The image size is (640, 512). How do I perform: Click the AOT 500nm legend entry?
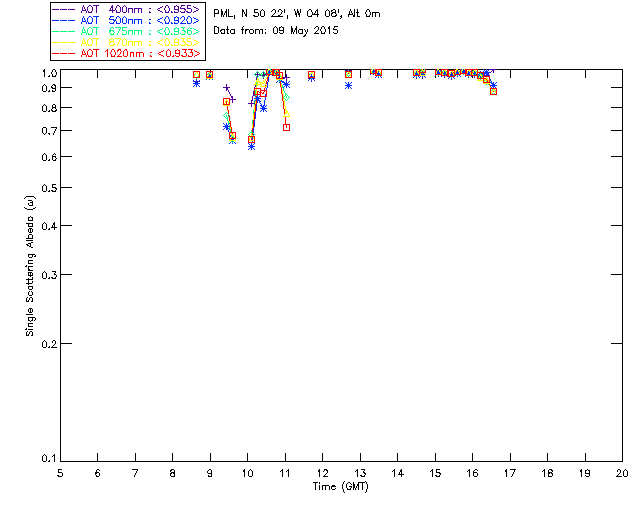coord(126,20)
